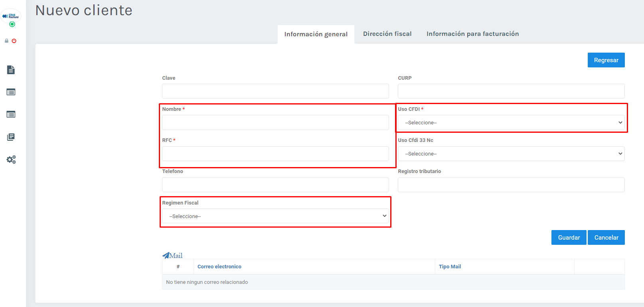Image resolution: width=644 pixels, height=307 pixels.
Task: Sort by the Correo electronico column header
Action: 219,267
